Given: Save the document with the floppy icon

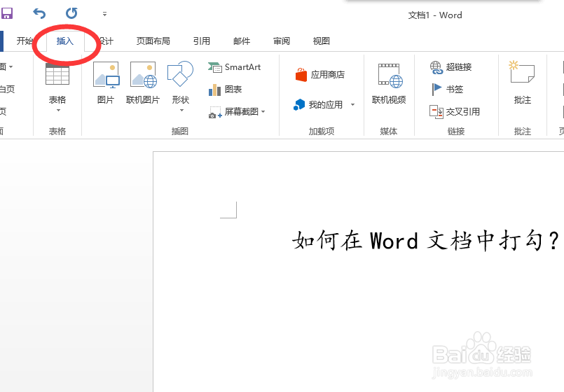Looking at the screenshot, I should 7,14.
